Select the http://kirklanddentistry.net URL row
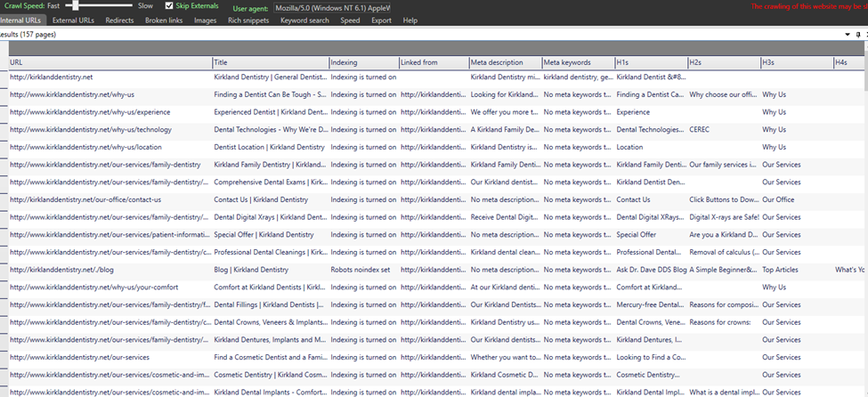This screenshot has height=397, width=868. [52, 77]
